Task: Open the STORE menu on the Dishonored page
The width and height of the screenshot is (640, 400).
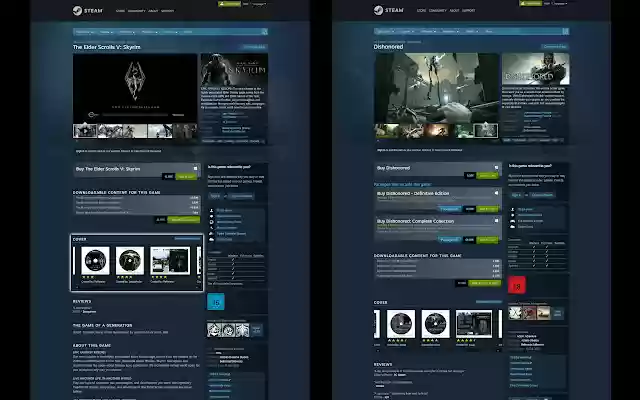Action: (x=421, y=10)
